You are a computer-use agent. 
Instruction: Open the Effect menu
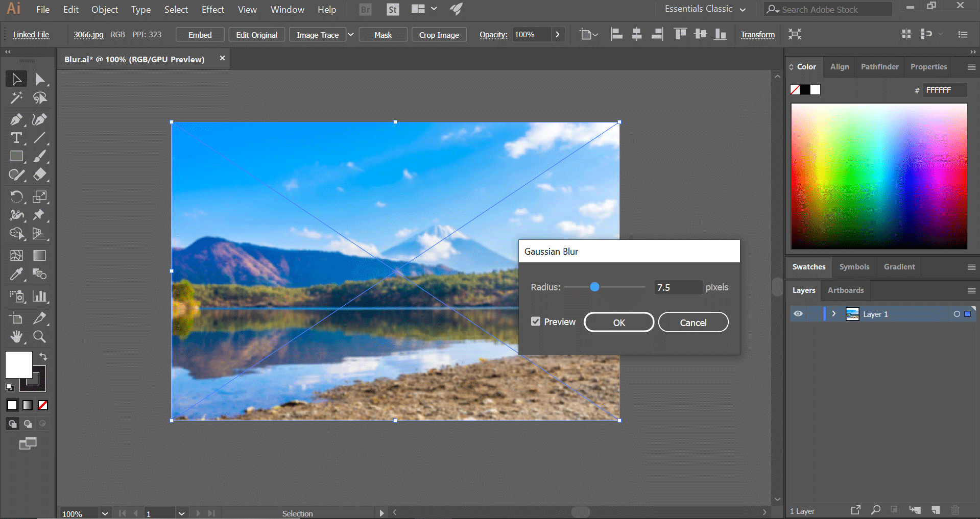click(x=212, y=10)
